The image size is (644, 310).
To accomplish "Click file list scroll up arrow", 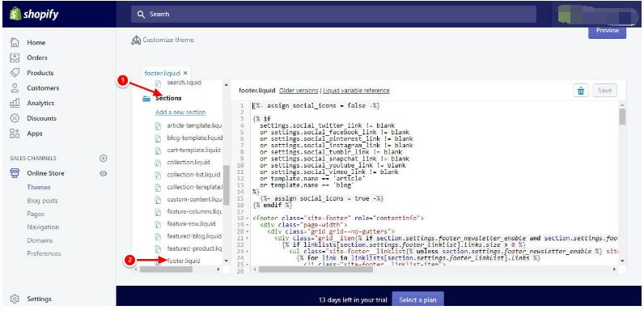I will [x=226, y=85].
